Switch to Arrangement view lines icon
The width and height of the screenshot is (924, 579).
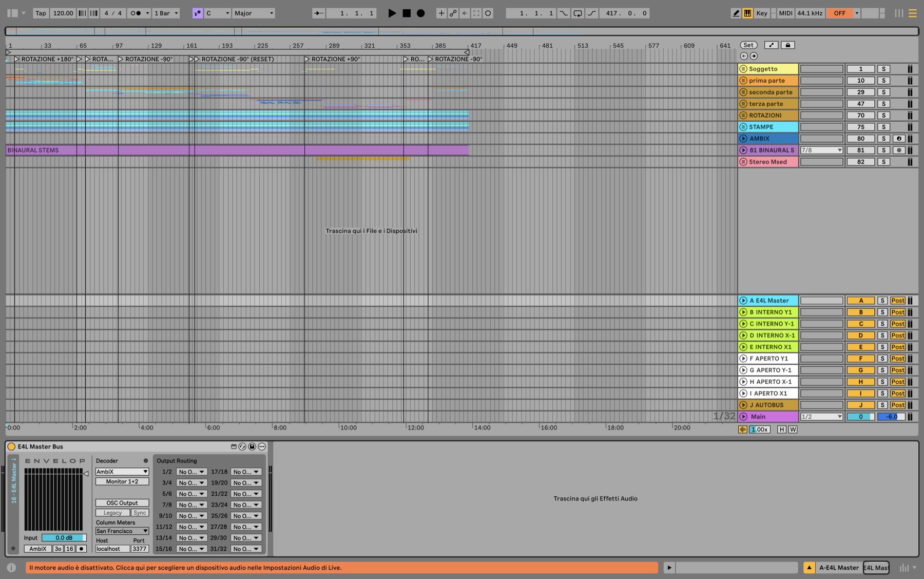click(913, 13)
